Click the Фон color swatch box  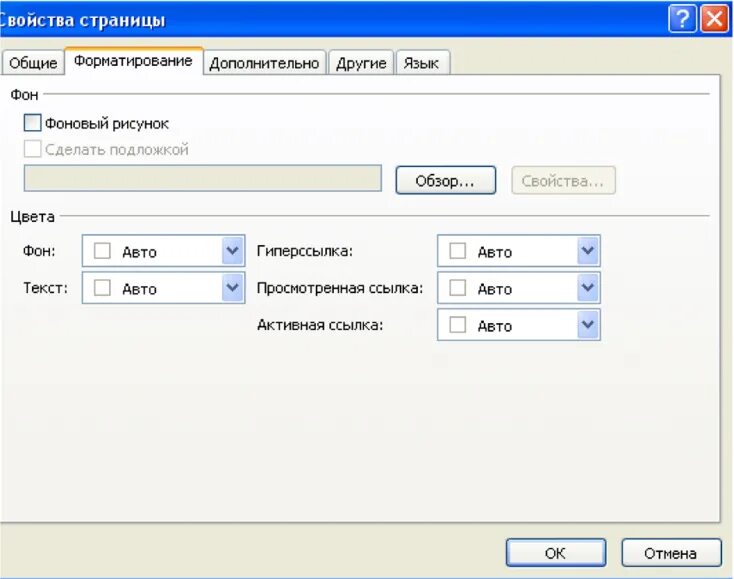[102, 251]
